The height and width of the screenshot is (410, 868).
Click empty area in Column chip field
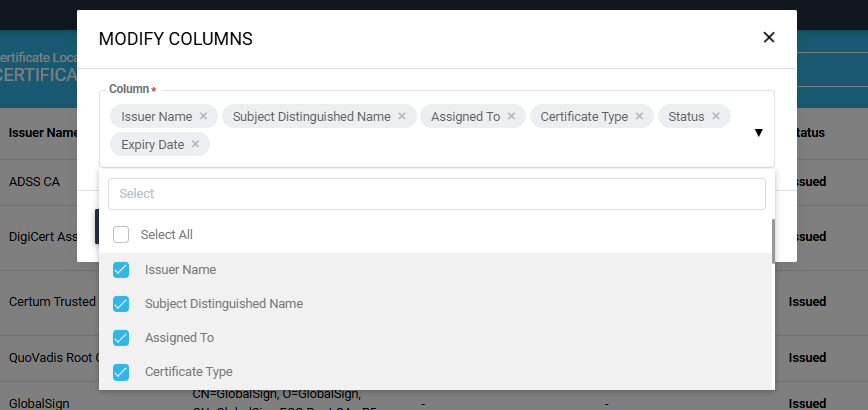pyautogui.click(x=450, y=145)
